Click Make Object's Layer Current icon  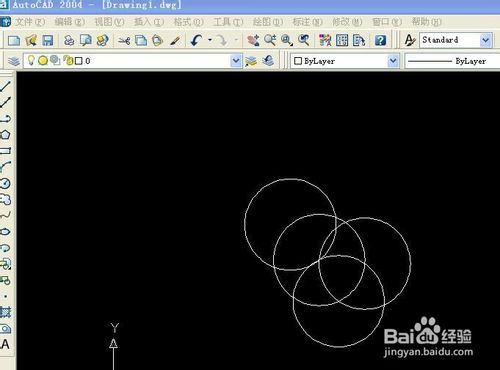[x=251, y=61]
